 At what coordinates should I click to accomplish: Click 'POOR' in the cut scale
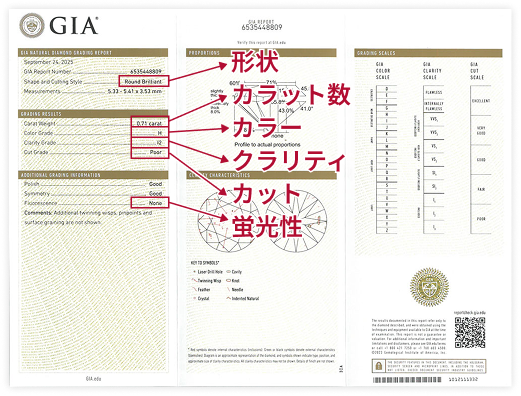pyautogui.click(x=481, y=219)
